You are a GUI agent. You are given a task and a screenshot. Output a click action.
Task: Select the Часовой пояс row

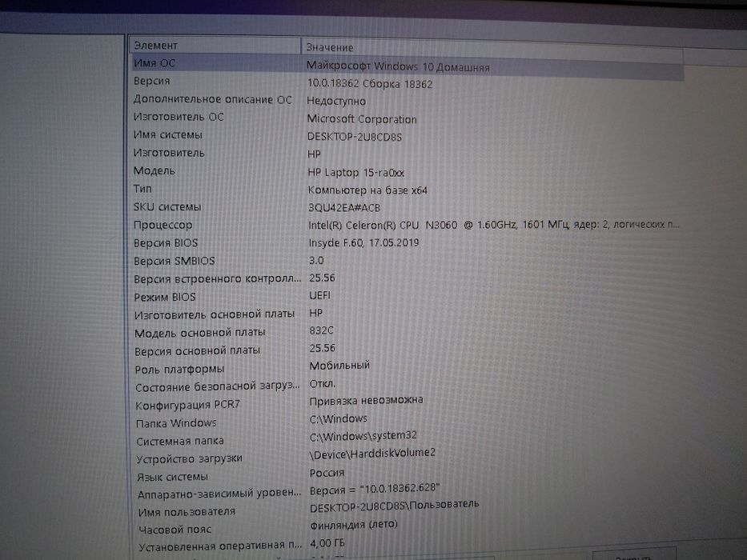[x=175, y=530]
